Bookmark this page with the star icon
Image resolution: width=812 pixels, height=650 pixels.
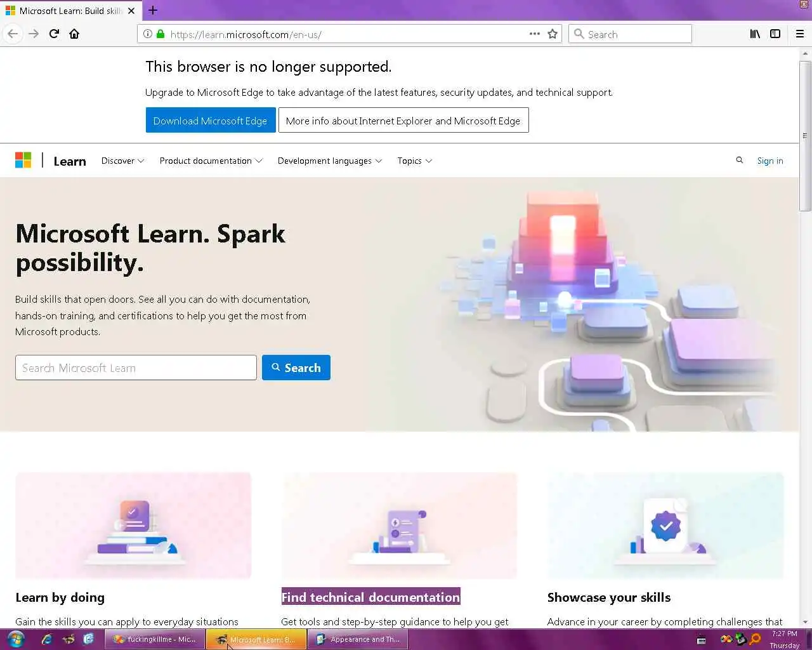[553, 34]
